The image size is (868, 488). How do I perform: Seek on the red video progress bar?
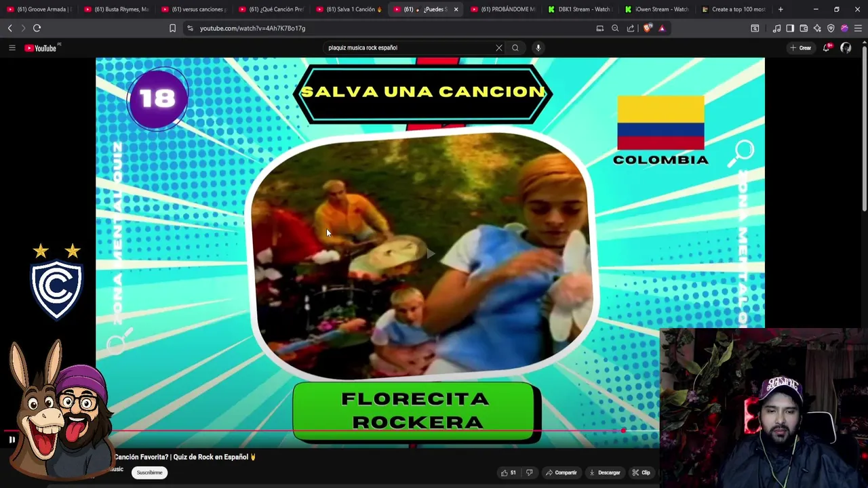point(330,430)
